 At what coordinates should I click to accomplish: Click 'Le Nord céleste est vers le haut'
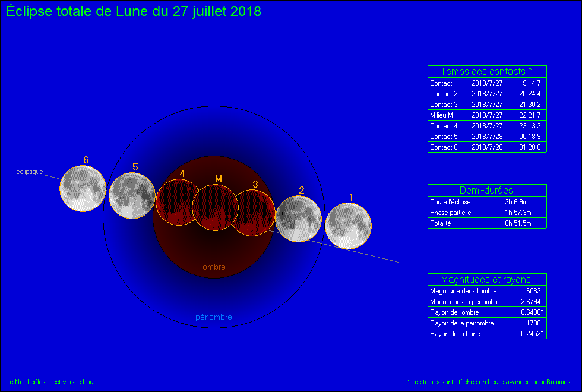click(x=51, y=382)
